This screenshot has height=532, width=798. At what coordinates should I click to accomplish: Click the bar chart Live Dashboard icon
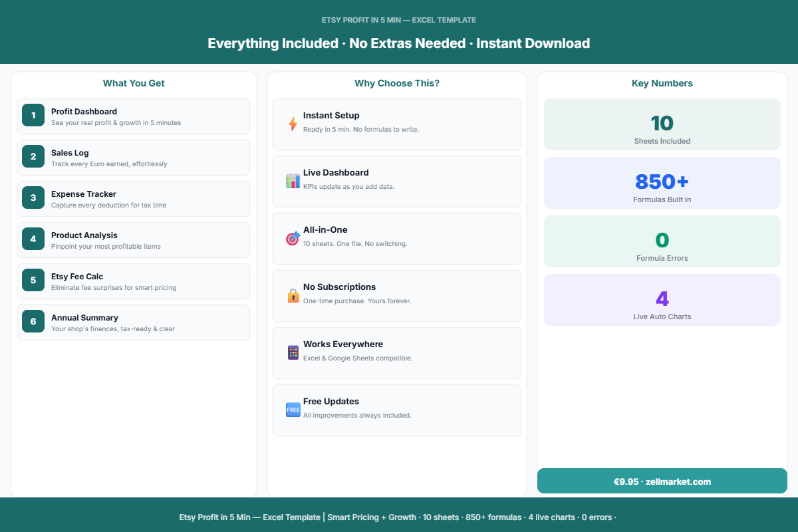click(x=293, y=181)
